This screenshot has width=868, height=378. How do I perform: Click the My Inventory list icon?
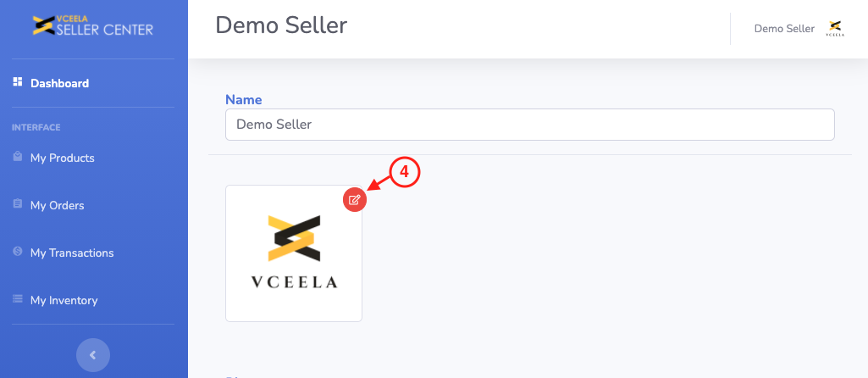tap(17, 300)
